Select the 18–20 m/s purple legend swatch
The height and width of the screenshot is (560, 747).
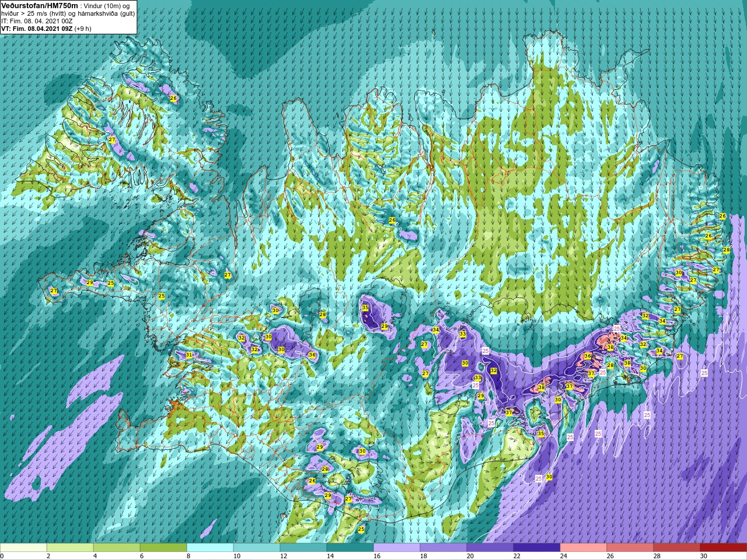(x=444, y=548)
